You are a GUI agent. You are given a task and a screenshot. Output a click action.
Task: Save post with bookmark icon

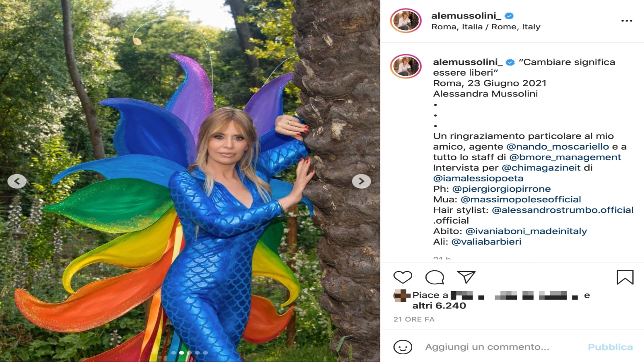click(625, 277)
